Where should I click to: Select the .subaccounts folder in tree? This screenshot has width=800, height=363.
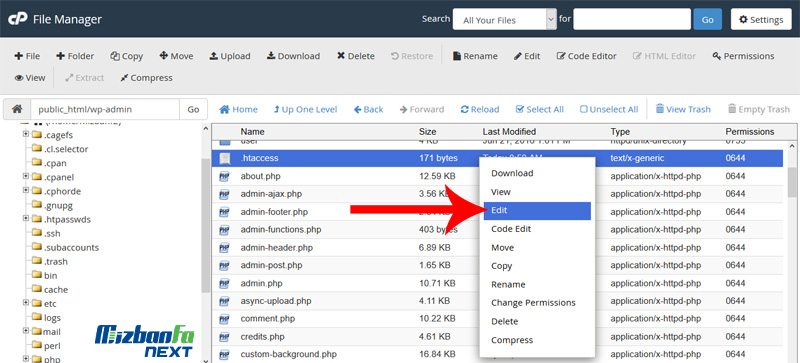(71, 248)
